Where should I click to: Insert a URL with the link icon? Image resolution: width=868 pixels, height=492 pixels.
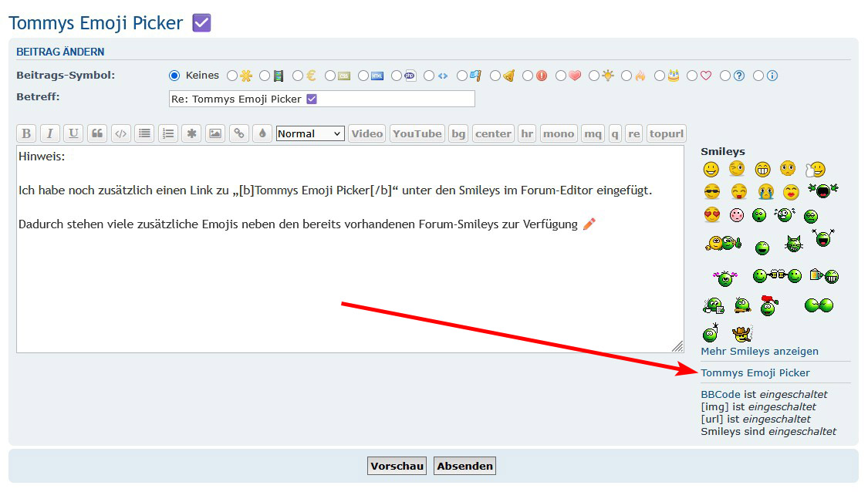[x=239, y=133]
